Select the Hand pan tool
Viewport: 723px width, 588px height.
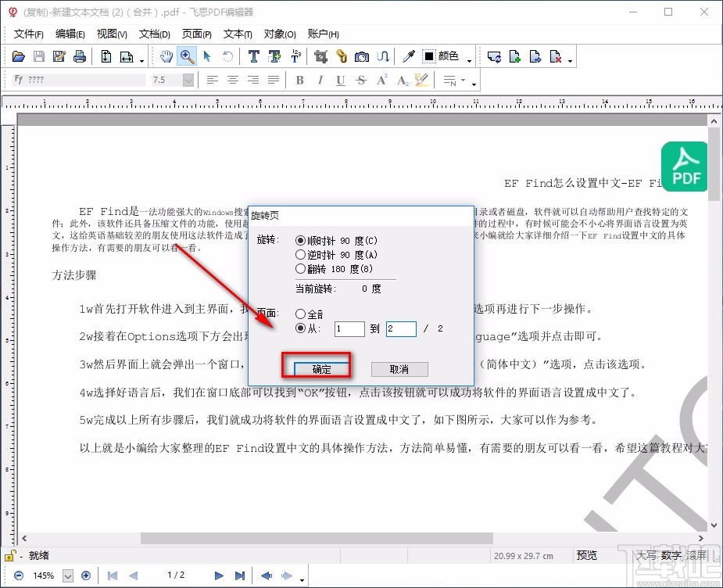tap(165, 56)
